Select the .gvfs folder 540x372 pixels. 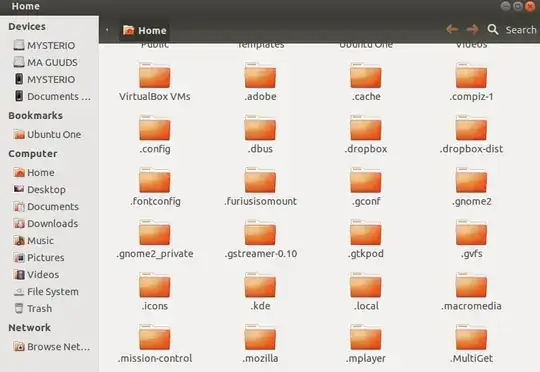(x=471, y=239)
